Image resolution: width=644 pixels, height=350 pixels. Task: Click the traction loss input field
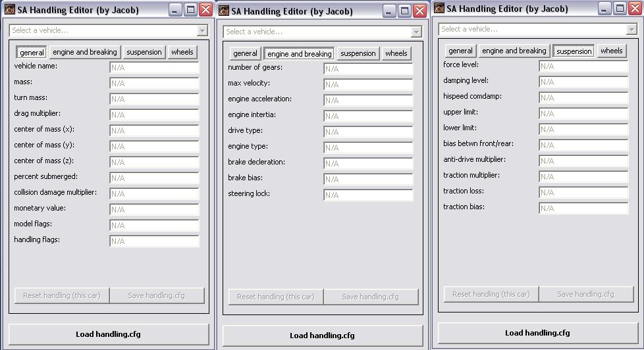[583, 193]
